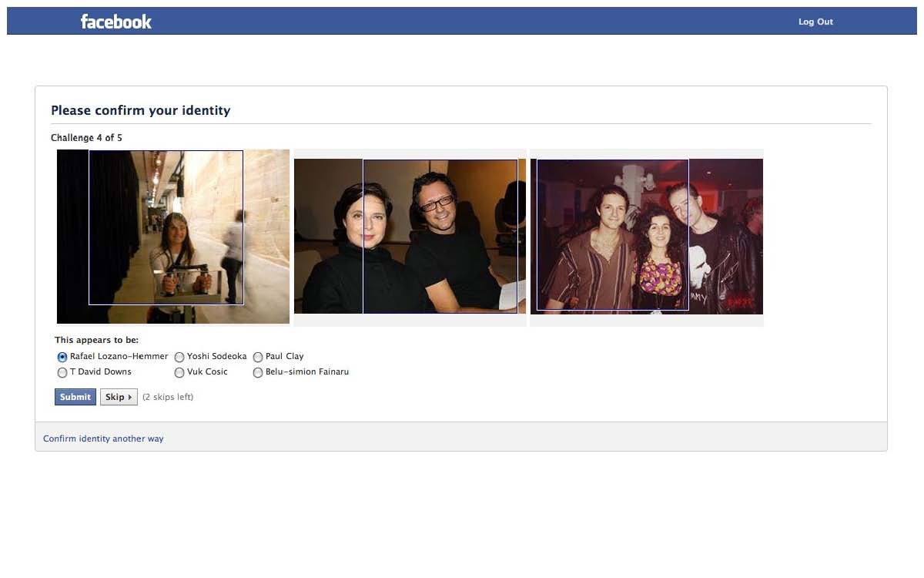
Task: Select Rafael Lozano-Hemmer radio option
Action: pyautogui.click(x=62, y=357)
